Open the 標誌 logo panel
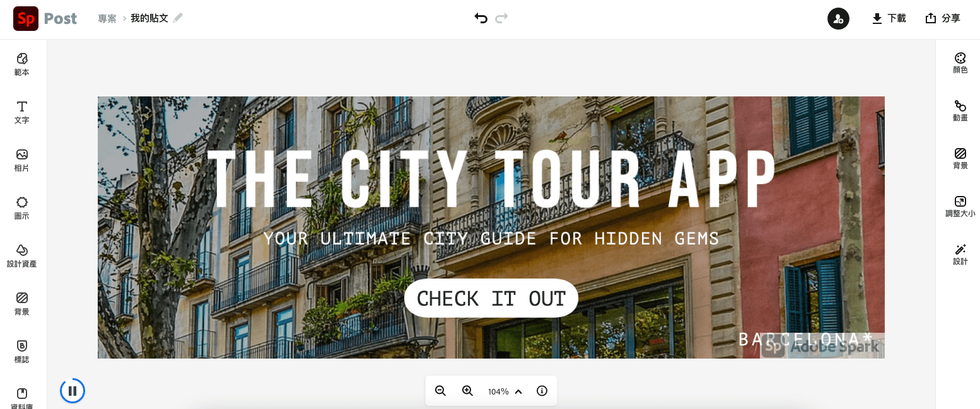The image size is (980, 409). 22,352
